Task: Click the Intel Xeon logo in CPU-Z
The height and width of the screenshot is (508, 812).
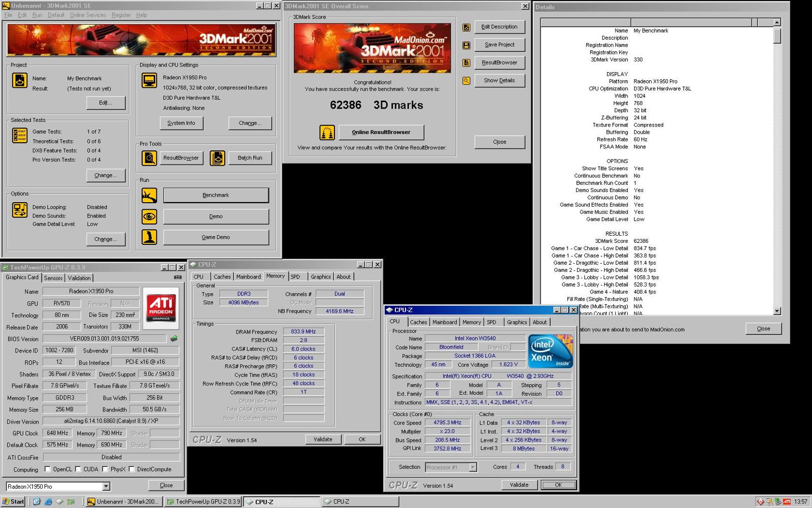Action: click(551, 351)
